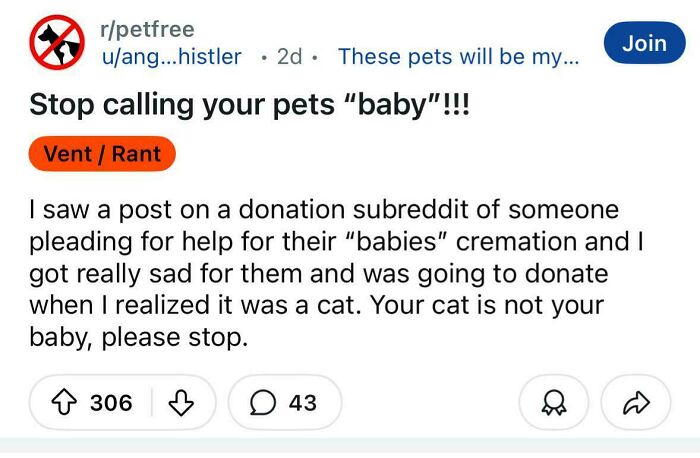Open the r/petfree subreddit avatar icon
Viewport: 700px width, 458px height.
[x=55, y=44]
